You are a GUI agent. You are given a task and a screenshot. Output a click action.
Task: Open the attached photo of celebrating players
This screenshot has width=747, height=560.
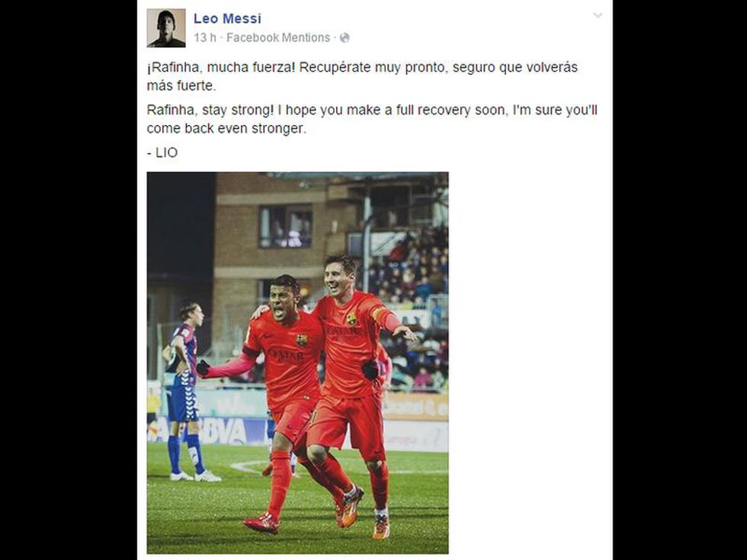click(x=297, y=363)
